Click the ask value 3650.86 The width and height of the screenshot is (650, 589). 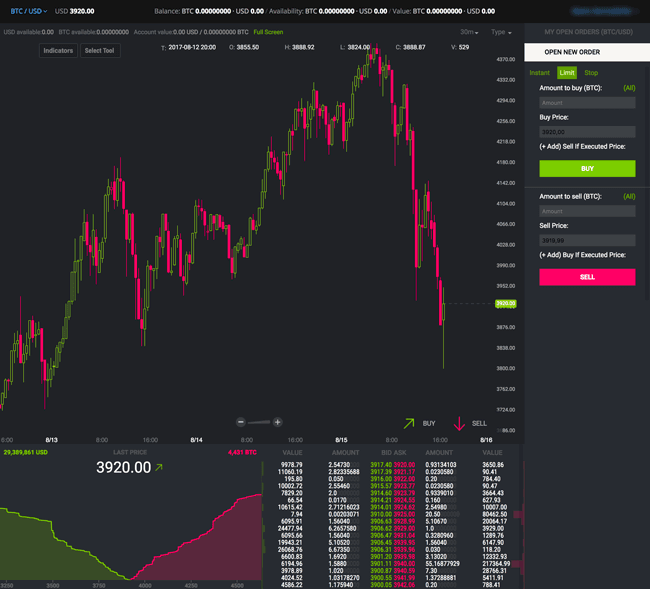coord(493,465)
